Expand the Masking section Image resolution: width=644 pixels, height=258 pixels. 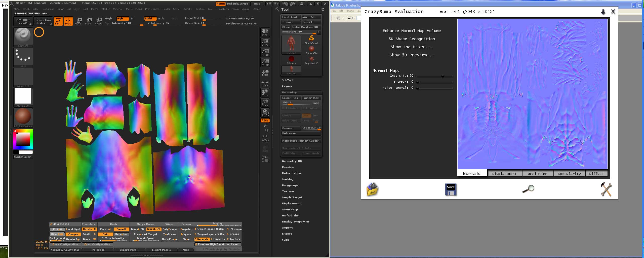pyautogui.click(x=288, y=179)
